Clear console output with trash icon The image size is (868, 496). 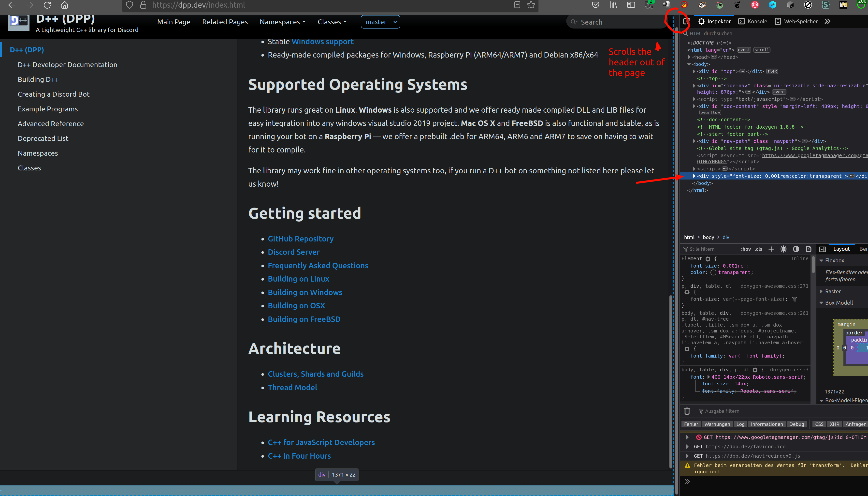687,411
